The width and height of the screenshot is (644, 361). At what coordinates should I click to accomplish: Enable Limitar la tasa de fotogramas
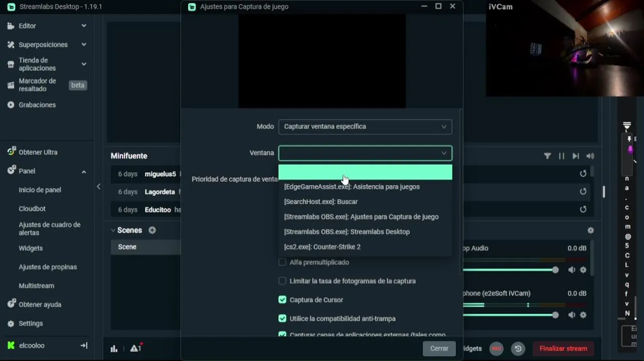[x=282, y=281]
